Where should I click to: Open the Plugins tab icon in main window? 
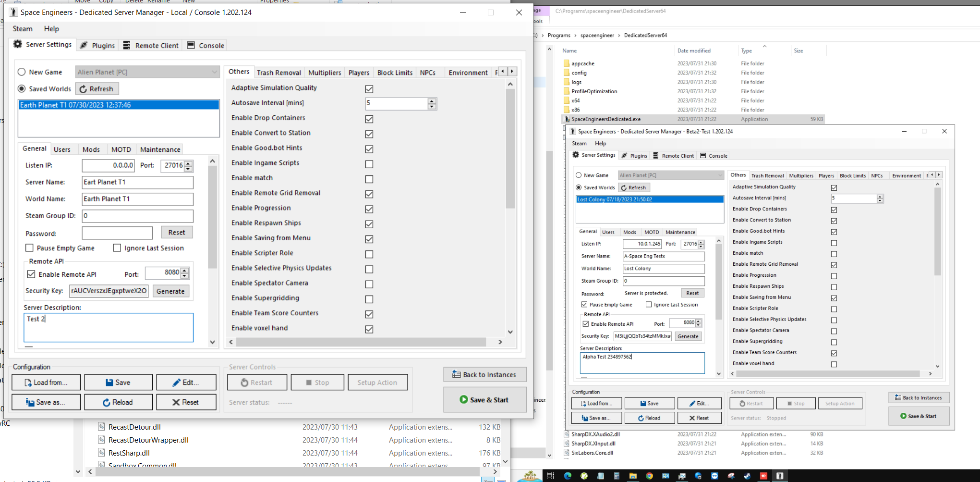pyautogui.click(x=84, y=45)
